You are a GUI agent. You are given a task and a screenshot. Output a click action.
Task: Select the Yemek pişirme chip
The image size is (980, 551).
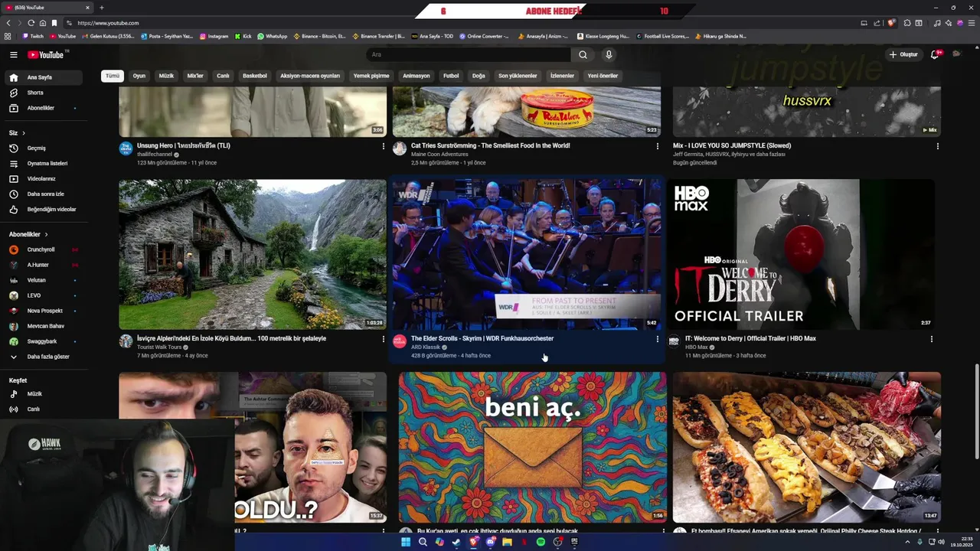pyautogui.click(x=371, y=76)
